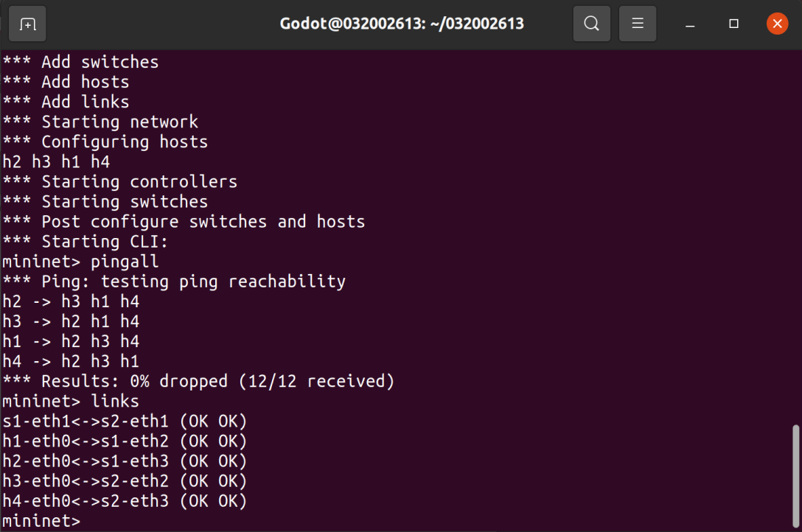Click the "links" command text
Viewport: 802px width, 532px height.
tap(114, 402)
